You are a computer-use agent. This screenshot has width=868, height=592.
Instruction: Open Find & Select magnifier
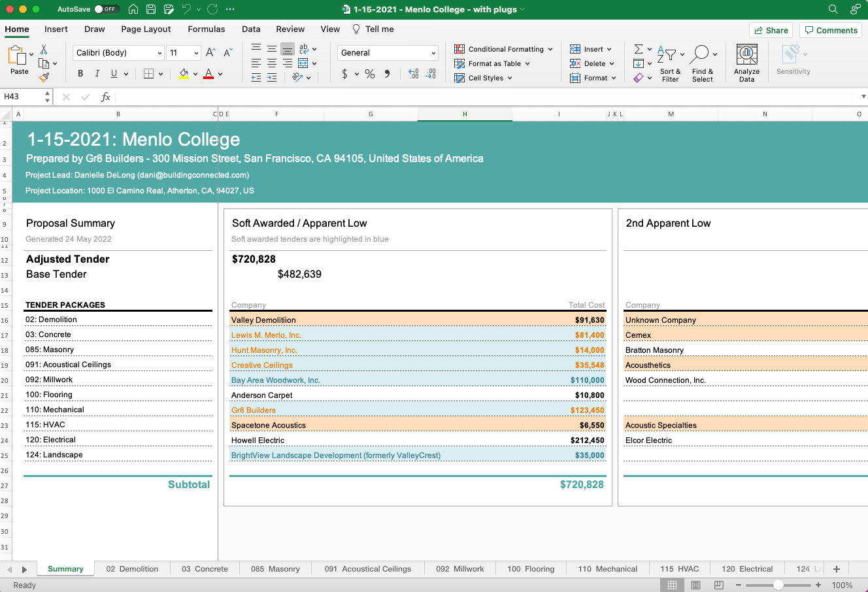pos(703,63)
